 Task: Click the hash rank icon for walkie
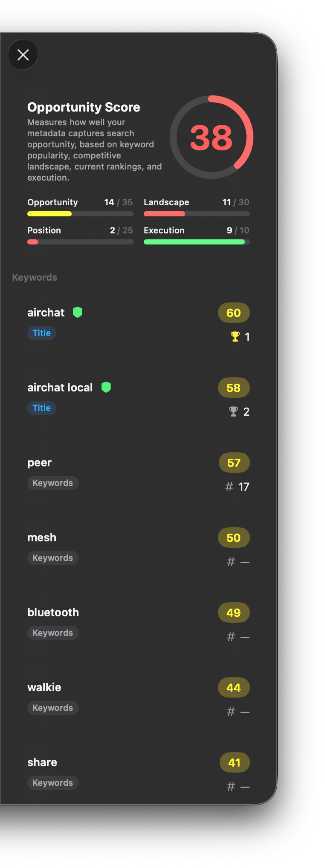tap(231, 712)
